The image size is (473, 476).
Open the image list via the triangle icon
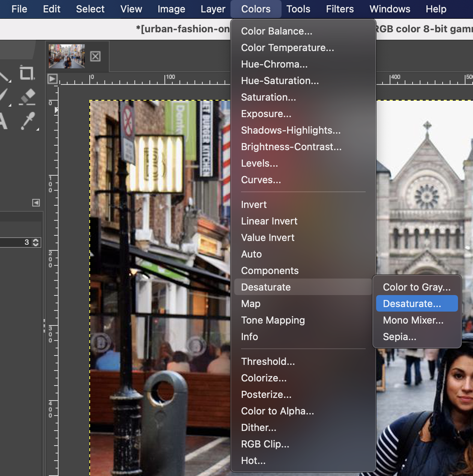click(x=53, y=79)
